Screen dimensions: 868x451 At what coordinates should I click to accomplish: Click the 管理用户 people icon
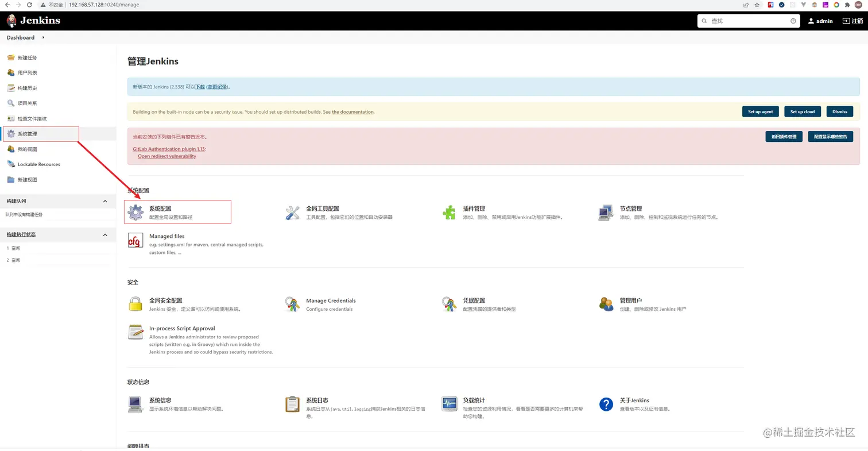[606, 304]
